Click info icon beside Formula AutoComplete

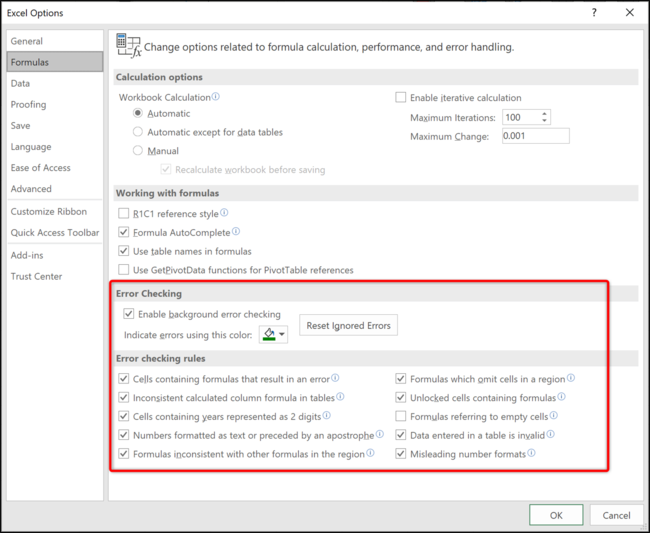coord(236,231)
